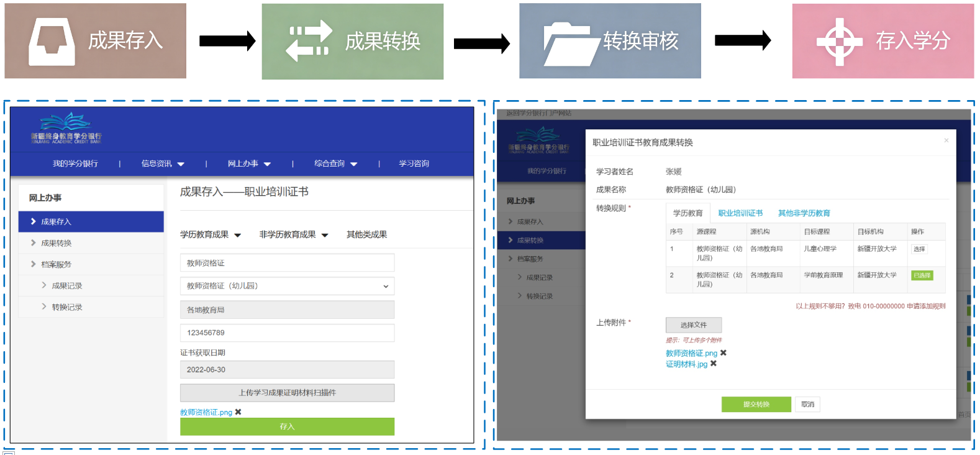This screenshot has height=455, width=980.
Task: Switch to the 职业培训证书 tab
Action: click(x=740, y=213)
